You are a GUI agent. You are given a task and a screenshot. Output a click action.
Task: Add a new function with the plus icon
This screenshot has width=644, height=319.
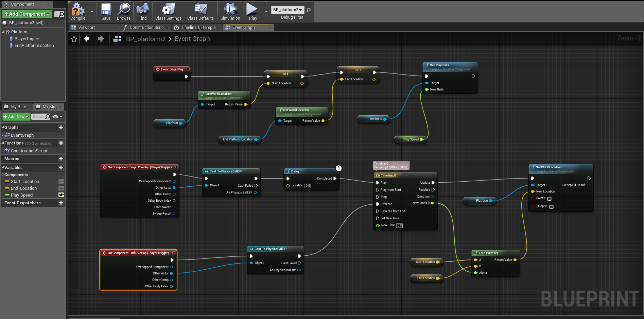click(61, 143)
